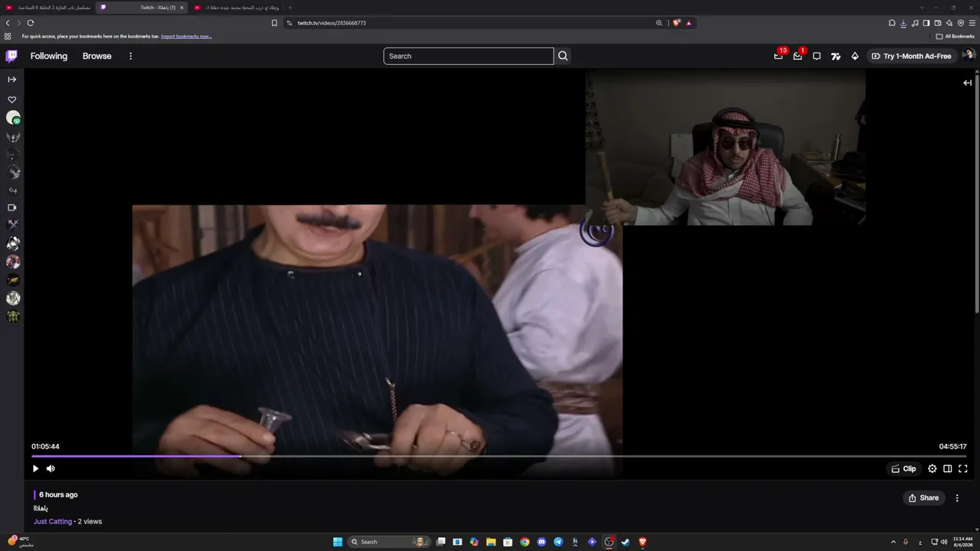The width and height of the screenshot is (980, 551).
Task: Expand the chat panel arrow
Action: [967, 83]
